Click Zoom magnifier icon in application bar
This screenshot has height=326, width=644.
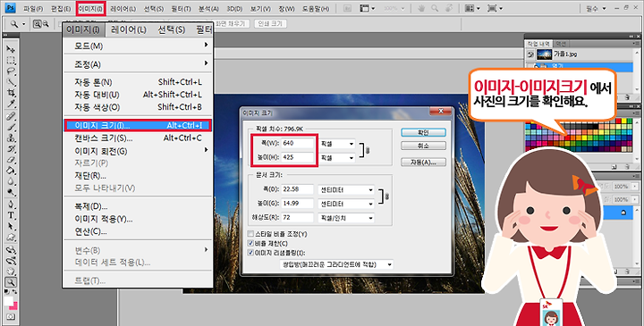point(435,8)
